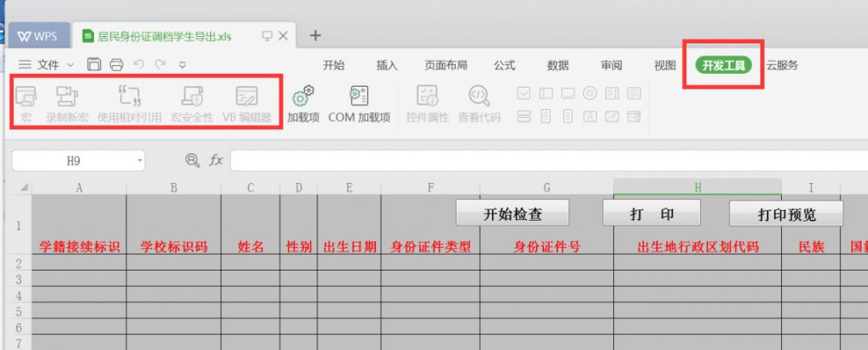This screenshot has width=868, height=350.
Task: Insert a scroll bar control
Action: point(568,116)
